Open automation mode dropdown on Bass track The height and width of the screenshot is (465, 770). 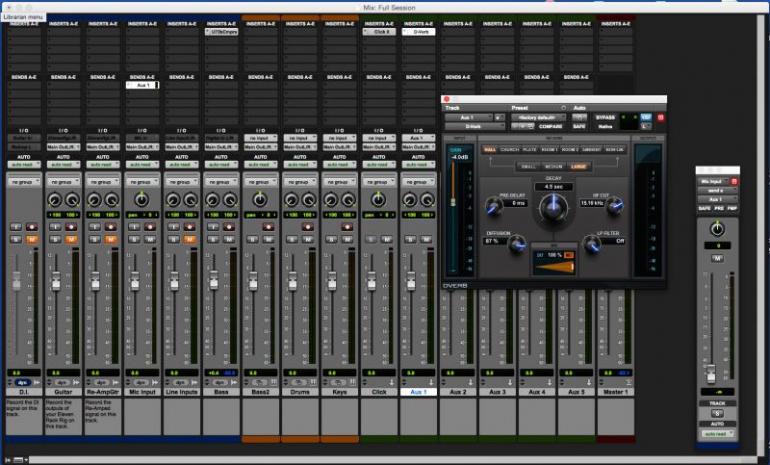point(221,164)
